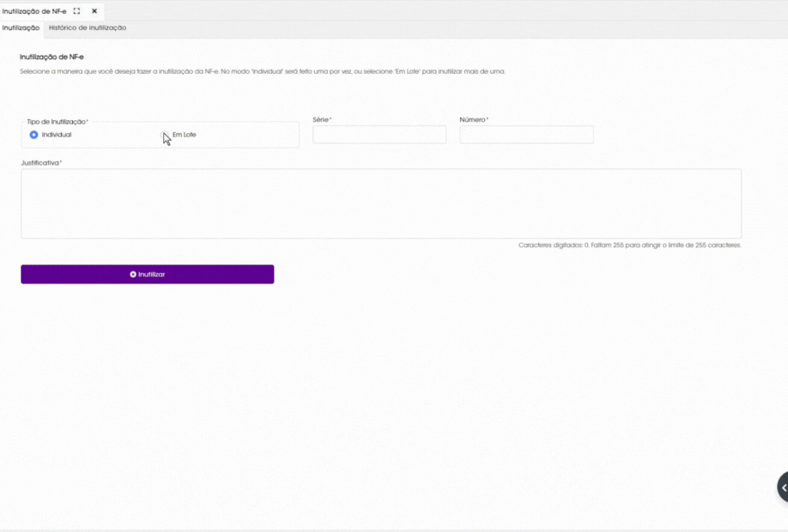Screen dimensions: 788x532
Task: Click the purple Inutilizar button
Action: pyautogui.click(x=148, y=275)
